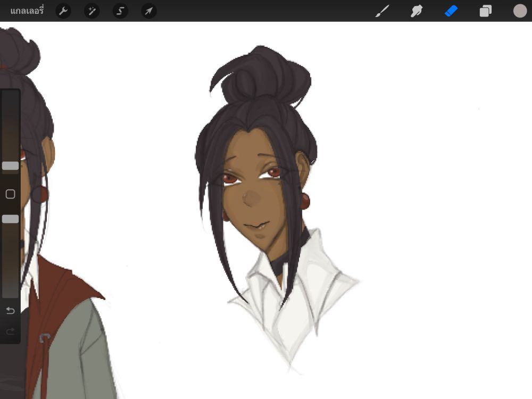532x399 pixels.
Task: Undo the last stroke with Undo arrow
Action: tap(10, 311)
